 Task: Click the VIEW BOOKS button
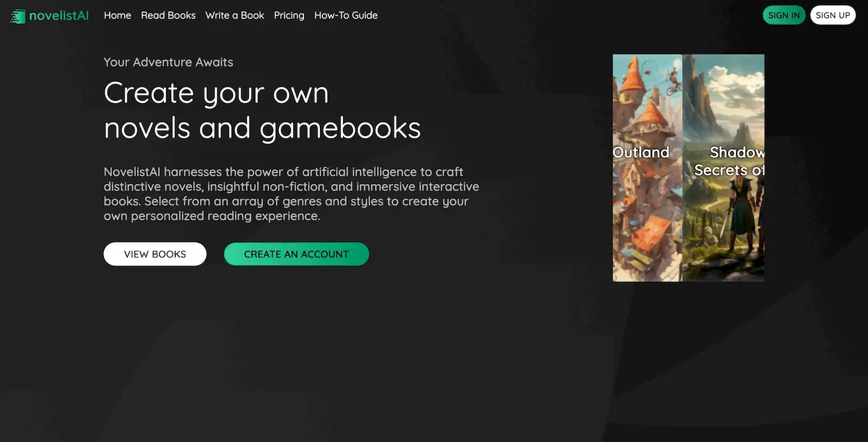click(x=155, y=254)
